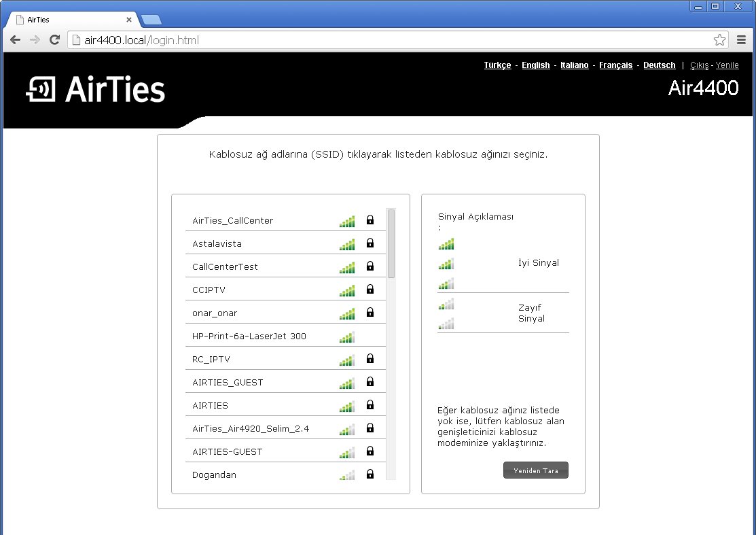Click the lock icon beside AirTies_CallCenter
756x535 pixels.
370,220
